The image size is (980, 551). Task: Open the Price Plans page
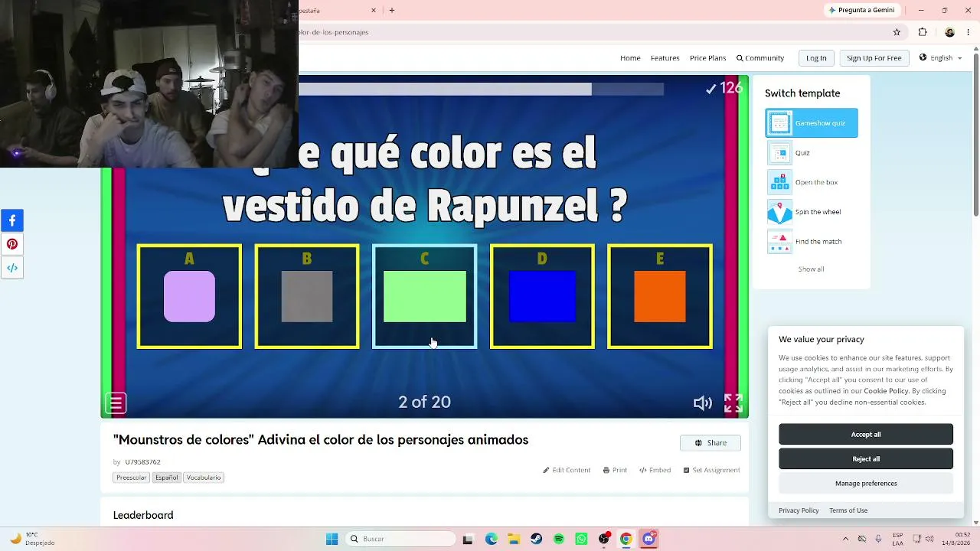(707, 58)
